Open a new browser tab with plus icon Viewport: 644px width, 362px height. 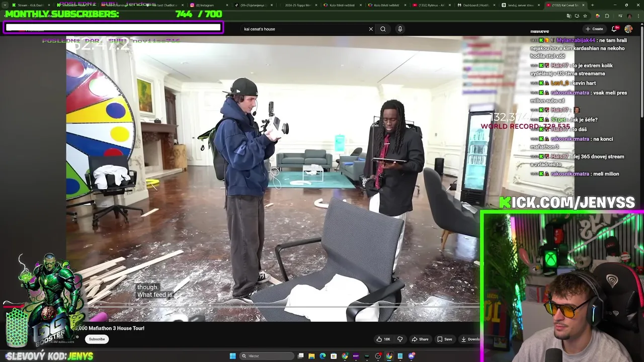coord(592,5)
